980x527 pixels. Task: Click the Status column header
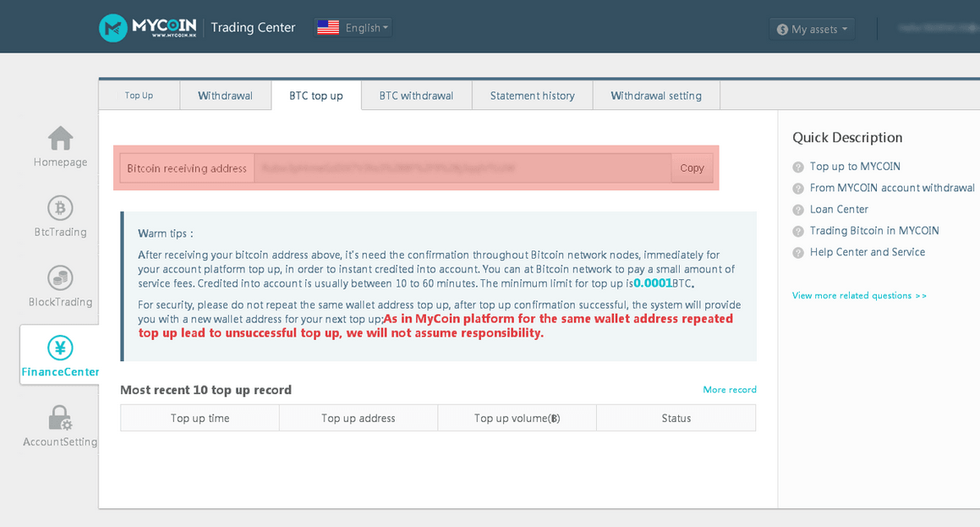[x=676, y=418]
